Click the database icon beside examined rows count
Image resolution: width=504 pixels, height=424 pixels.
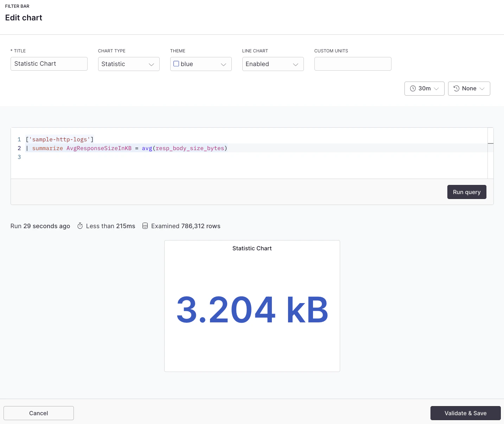tap(145, 226)
